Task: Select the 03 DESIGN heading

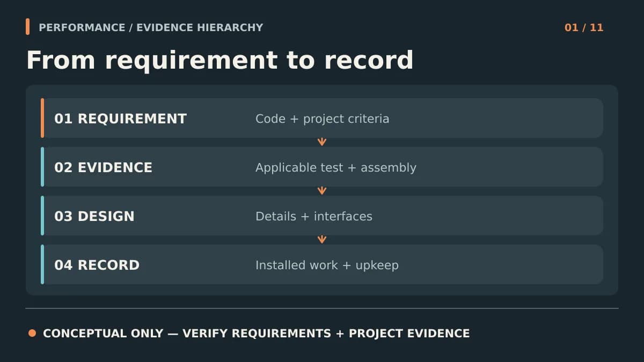Action: pyautogui.click(x=94, y=216)
